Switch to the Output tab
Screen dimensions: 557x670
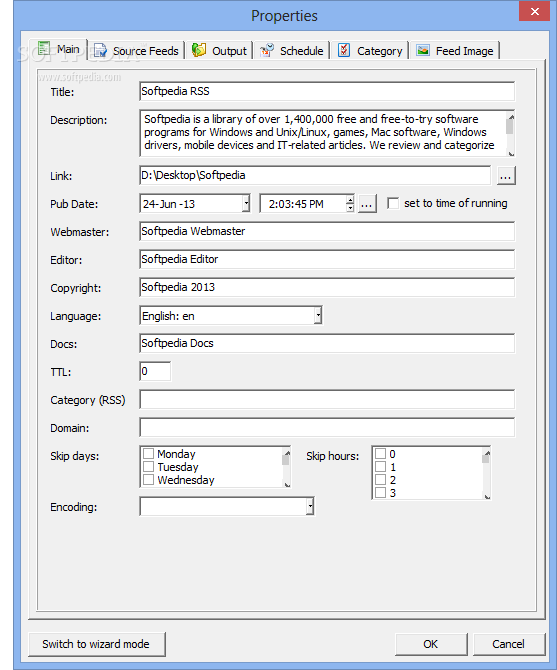[x=219, y=50]
